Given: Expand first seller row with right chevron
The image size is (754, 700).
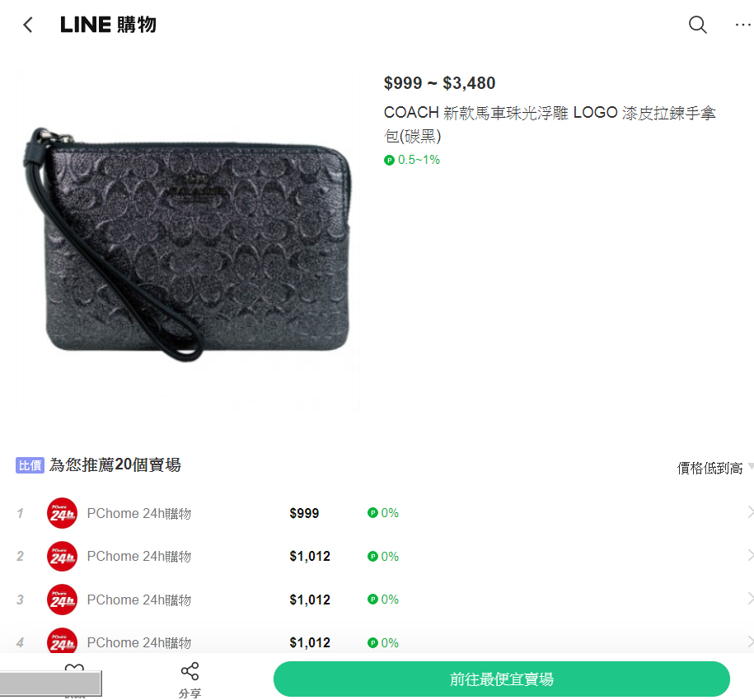Looking at the screenshot, I should [750, 512].
